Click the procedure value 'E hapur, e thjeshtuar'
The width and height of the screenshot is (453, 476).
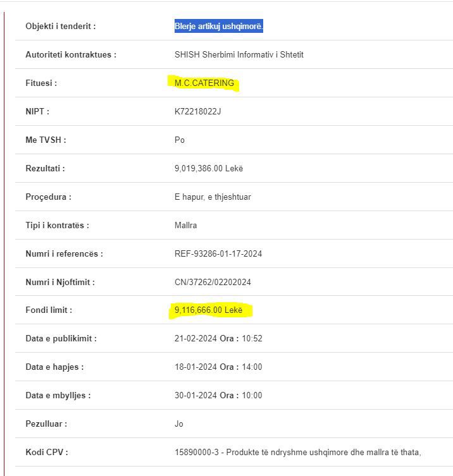(213, 197)
